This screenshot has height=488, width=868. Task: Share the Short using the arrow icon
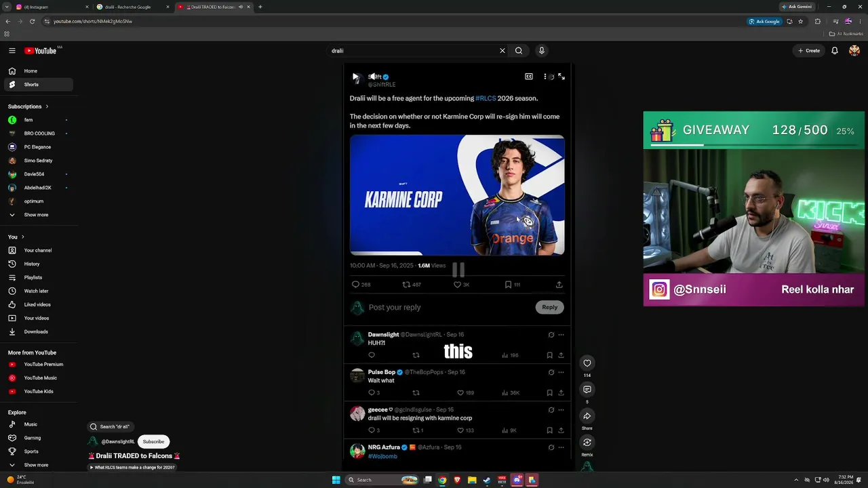(x=587, y=416)
